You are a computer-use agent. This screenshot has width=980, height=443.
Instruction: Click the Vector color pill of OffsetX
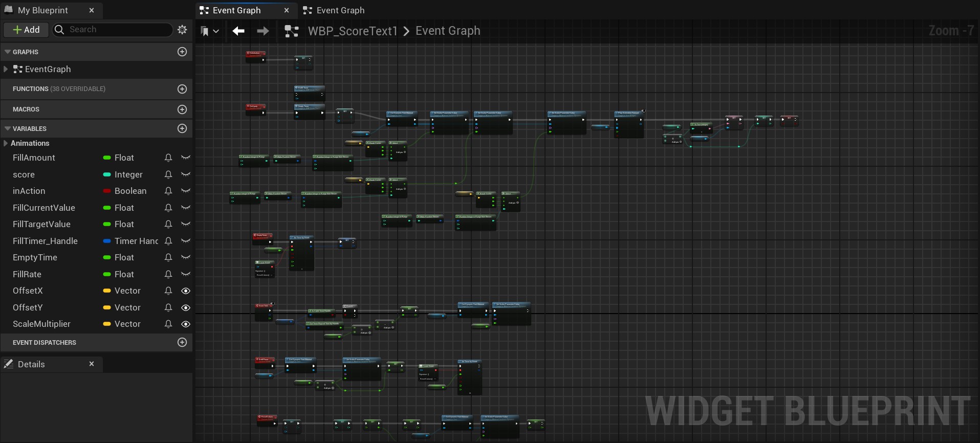(107, 291)
